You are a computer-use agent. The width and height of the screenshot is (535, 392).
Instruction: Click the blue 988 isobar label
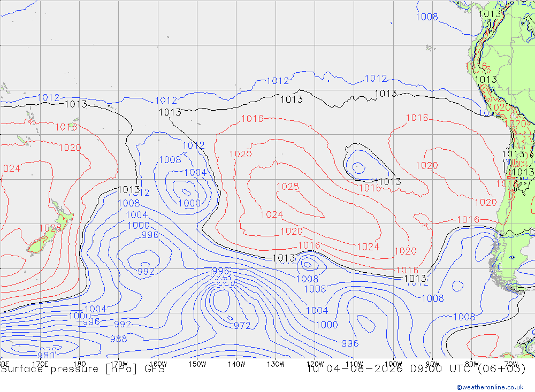point(119,339)
